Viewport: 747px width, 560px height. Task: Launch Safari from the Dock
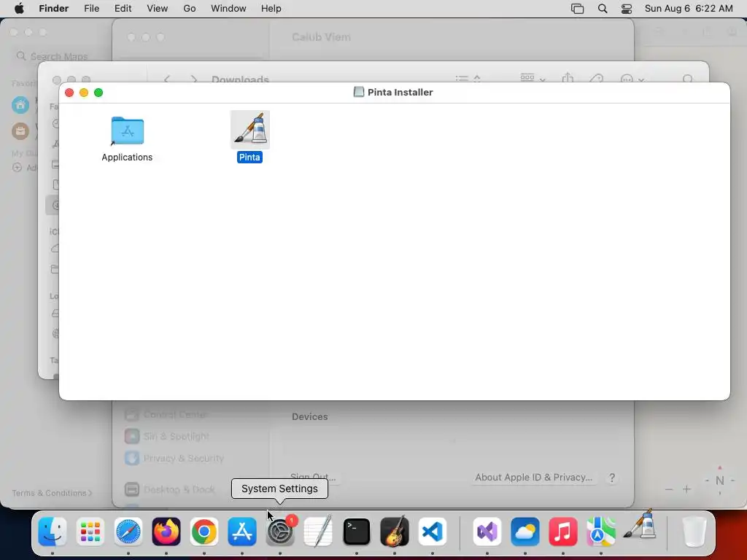point(128,532)
